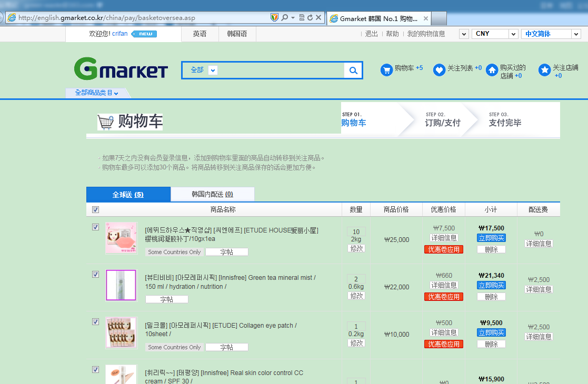The width and height of the screenshot is (588, 384).
Task: Click the stop loading X icon
Action: pos(318,17)
